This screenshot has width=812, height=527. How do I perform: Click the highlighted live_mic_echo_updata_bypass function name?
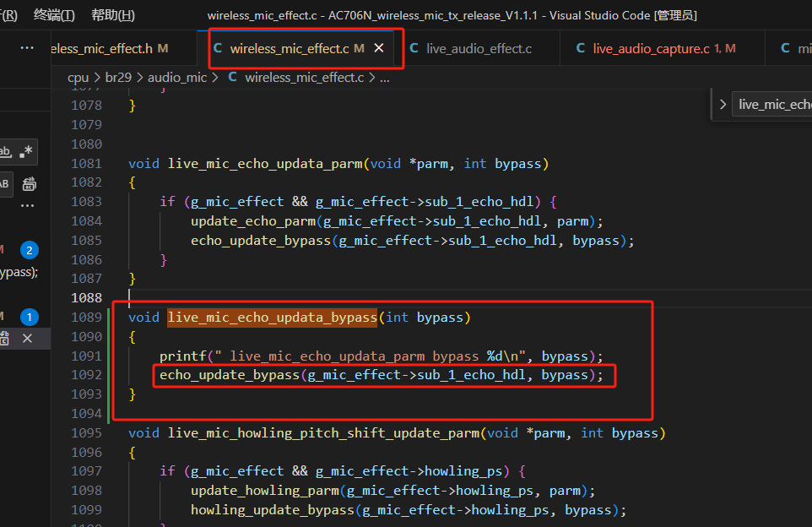point(273,318)
